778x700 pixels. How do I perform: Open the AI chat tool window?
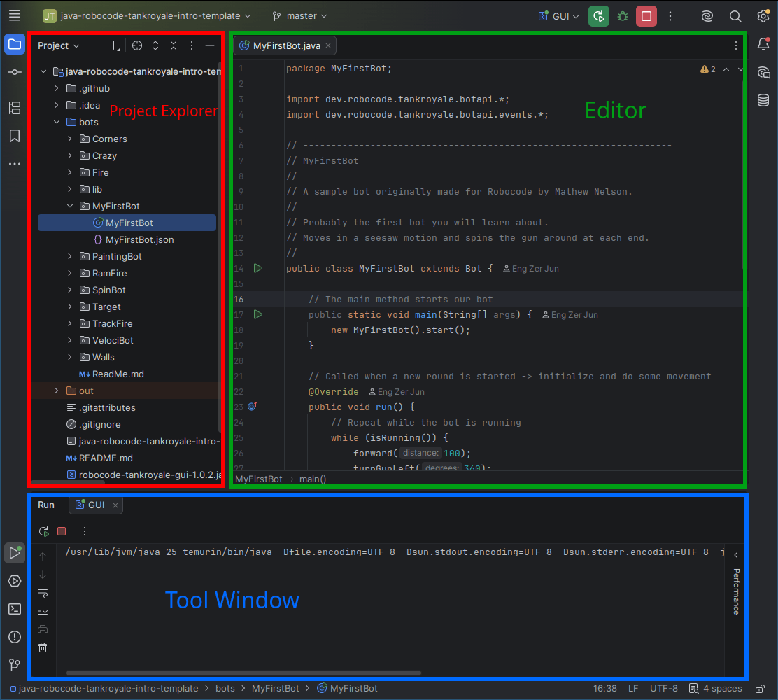(x=763, y=73)
